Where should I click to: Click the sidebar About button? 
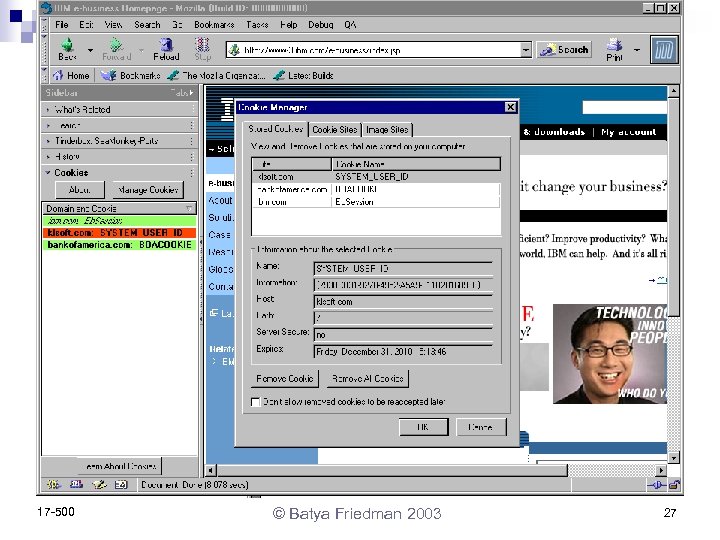79,190
